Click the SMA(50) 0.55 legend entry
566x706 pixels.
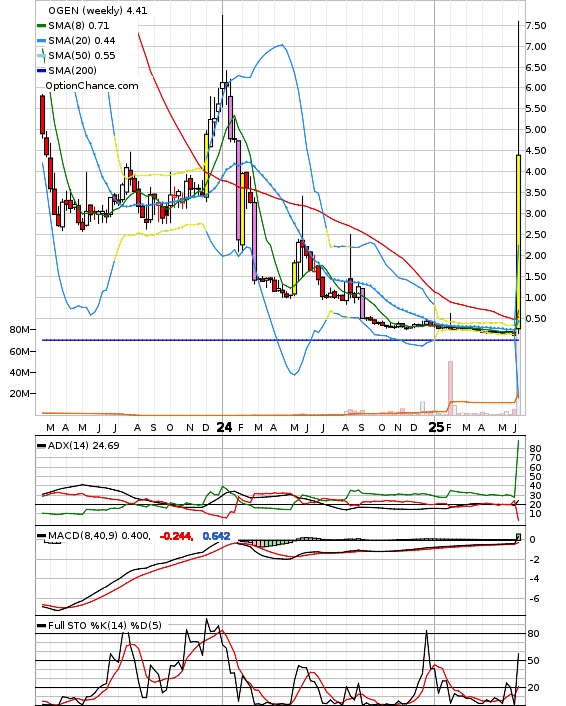click(76, 55)
